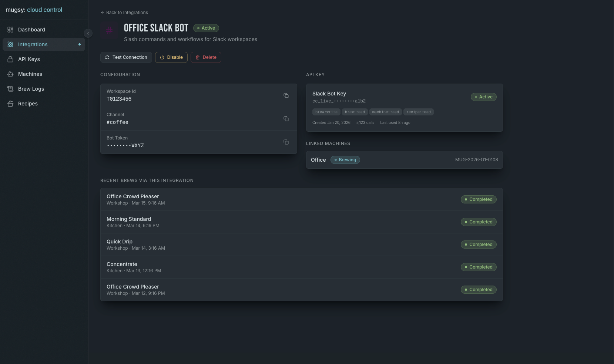Click the Brew Logs scroll icon
The image size is (614, 364).
tap(10, 89)
